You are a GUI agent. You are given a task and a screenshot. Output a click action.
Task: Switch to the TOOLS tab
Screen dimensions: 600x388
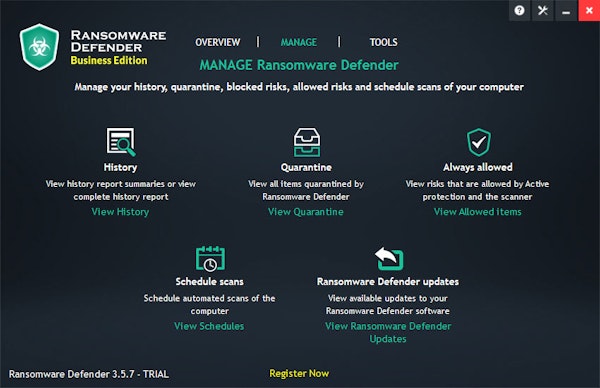coord(383,42)
